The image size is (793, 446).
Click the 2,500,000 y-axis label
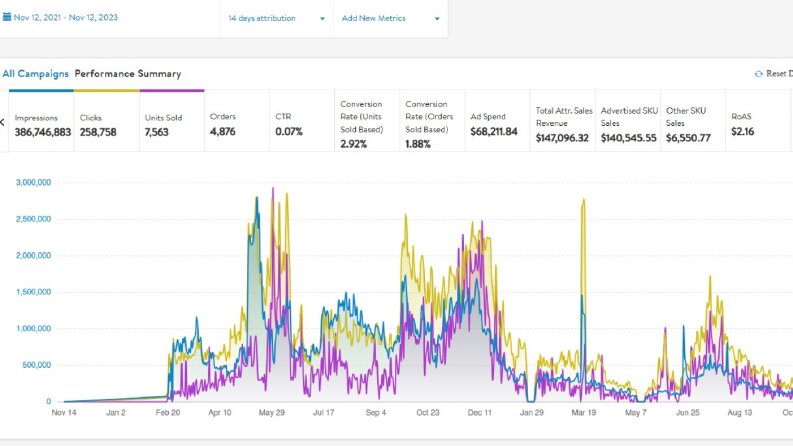(33, 219)
